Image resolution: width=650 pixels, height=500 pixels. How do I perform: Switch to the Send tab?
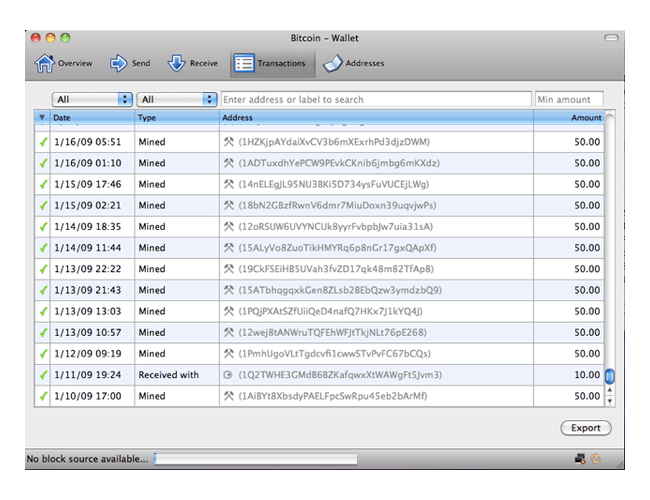click(130, 63)
